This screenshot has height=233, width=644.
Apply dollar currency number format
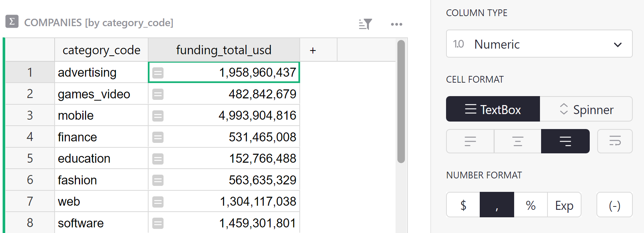pos(463,205)
